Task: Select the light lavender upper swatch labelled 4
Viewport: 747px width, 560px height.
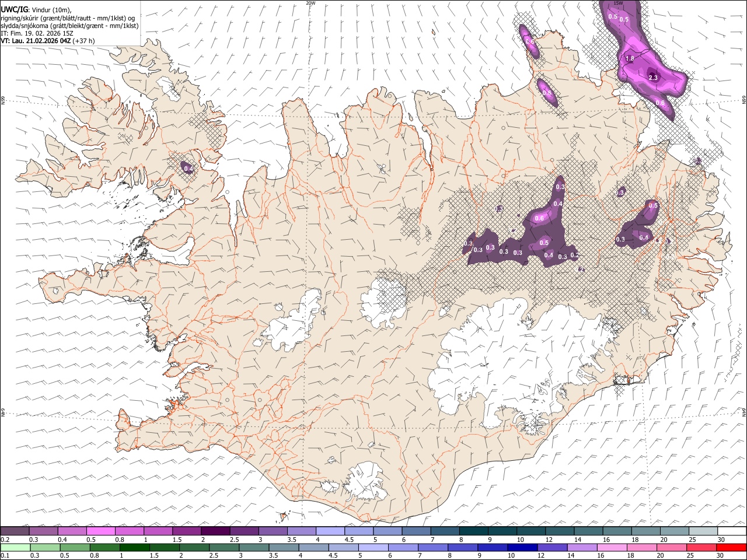Action: pos(330,531)
